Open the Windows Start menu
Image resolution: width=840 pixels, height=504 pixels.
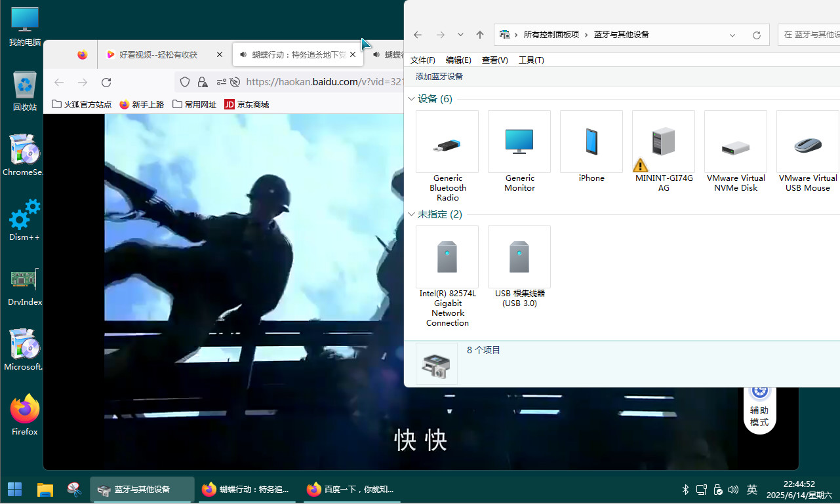[14, 489]
